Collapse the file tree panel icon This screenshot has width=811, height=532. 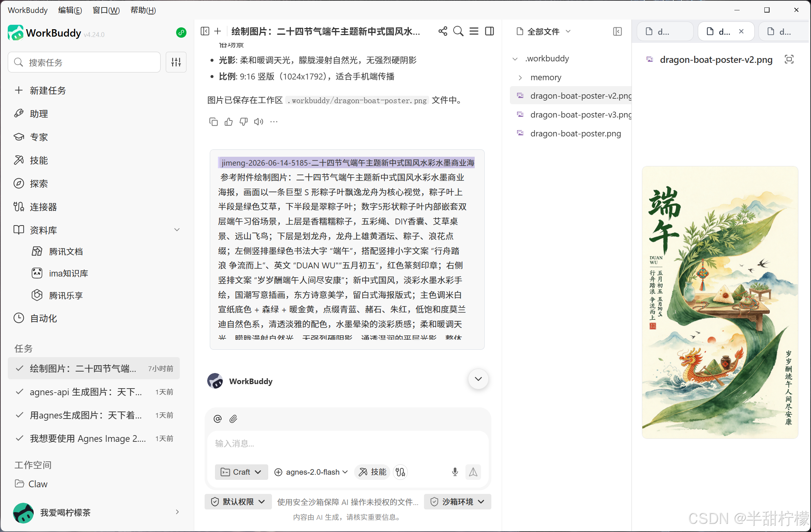coord(617,31)
